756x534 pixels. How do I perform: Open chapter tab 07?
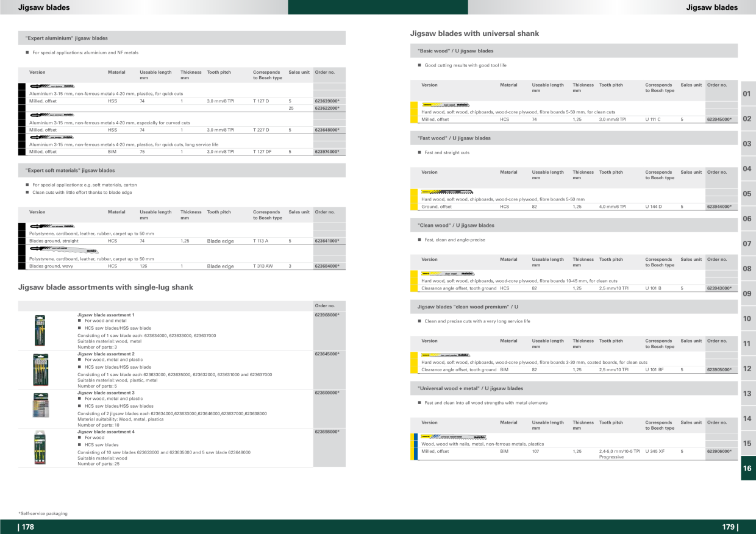pos(748,244)
